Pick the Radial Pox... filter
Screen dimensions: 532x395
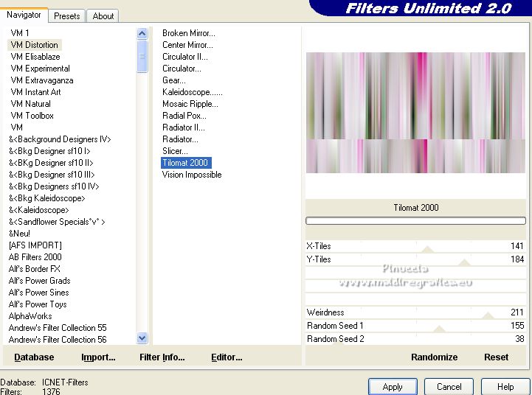(184, 116)
